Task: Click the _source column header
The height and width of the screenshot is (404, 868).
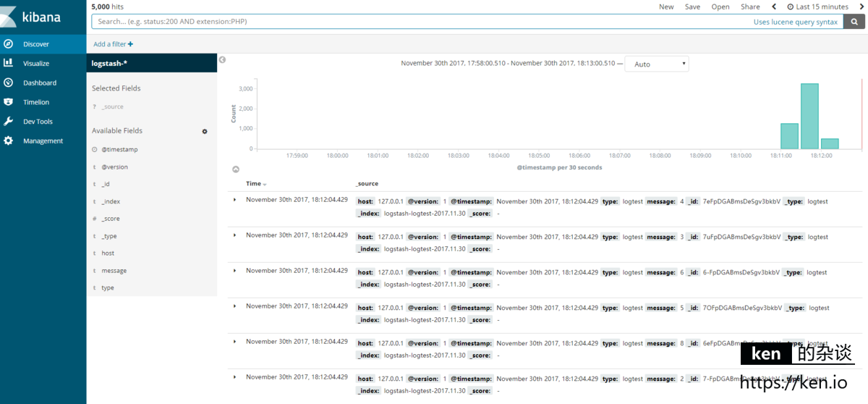Action: click(x=367, y=184)
